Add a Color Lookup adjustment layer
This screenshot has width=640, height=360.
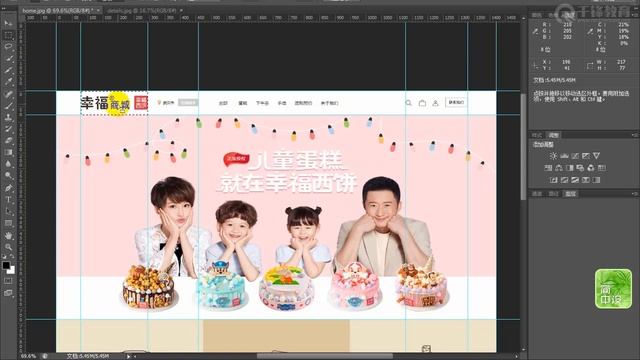(x=602, y=168)
